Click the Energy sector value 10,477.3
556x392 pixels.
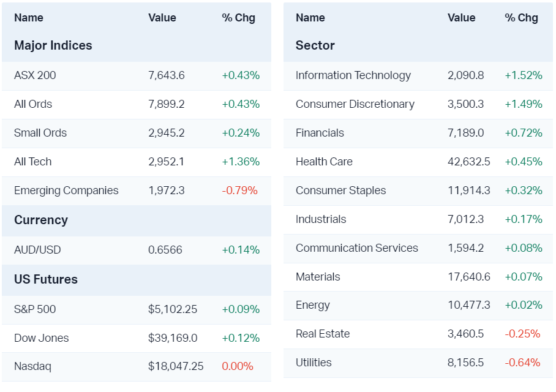pos(469,305)
